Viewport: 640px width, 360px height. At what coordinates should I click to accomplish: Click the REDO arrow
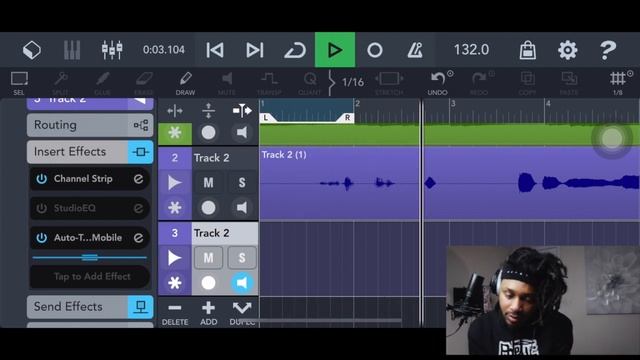[x=479, y=83]
